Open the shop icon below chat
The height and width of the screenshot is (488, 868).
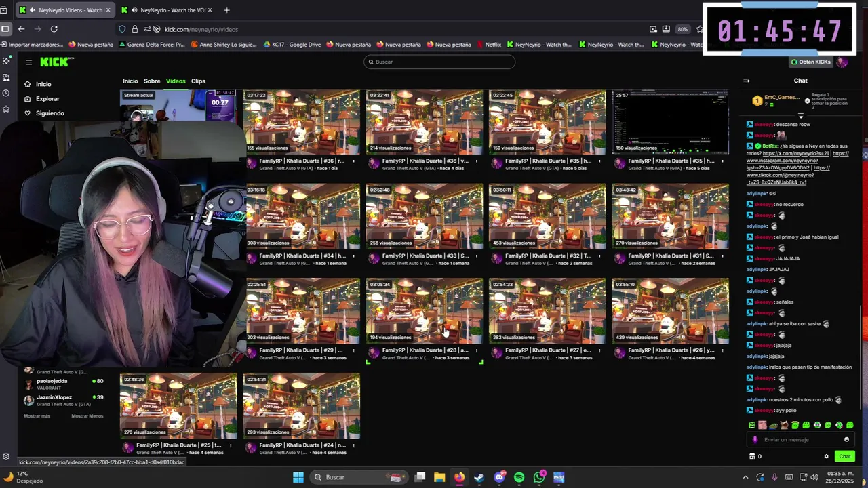[751, 456]
